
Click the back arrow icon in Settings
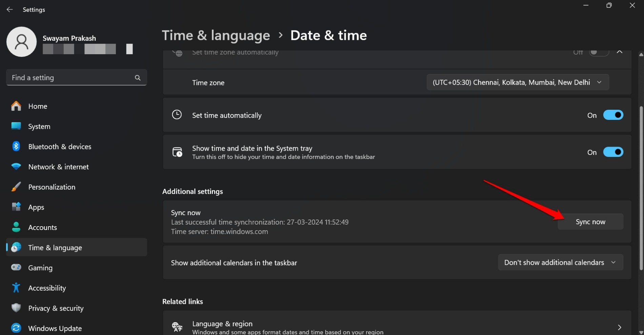click(9, 9)
